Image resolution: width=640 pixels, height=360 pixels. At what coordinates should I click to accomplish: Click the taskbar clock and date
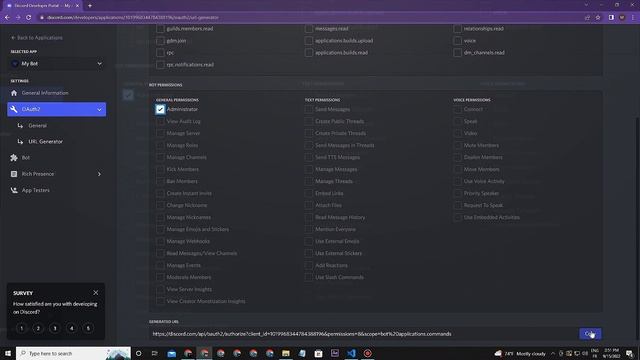[x=611, y=353]
